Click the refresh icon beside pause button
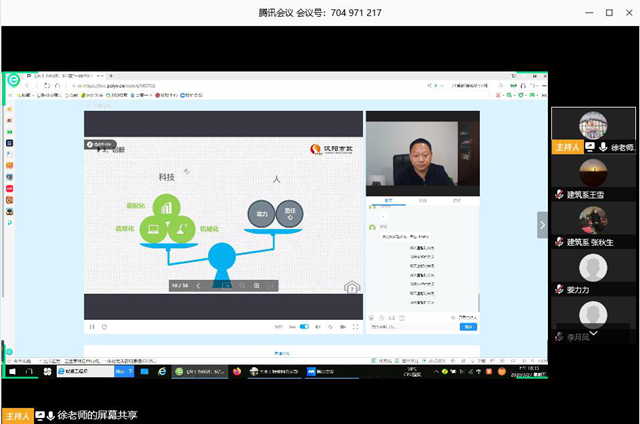Screen dimensions: 640x424 (x=104, y=327)
